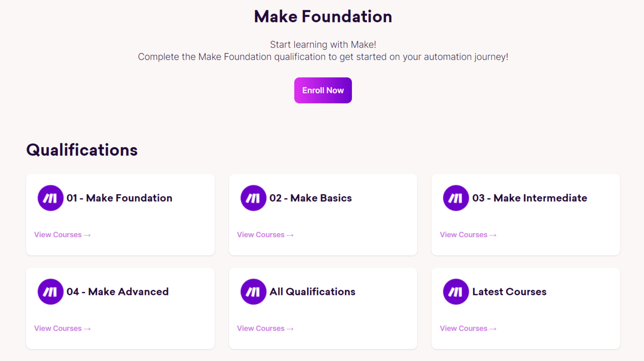The height and width of the screenshot is (361, 644).
Task: Click the Make logo on the 04 - Make Advanced card
Action: pyautogui.click(x=50, y=291)
